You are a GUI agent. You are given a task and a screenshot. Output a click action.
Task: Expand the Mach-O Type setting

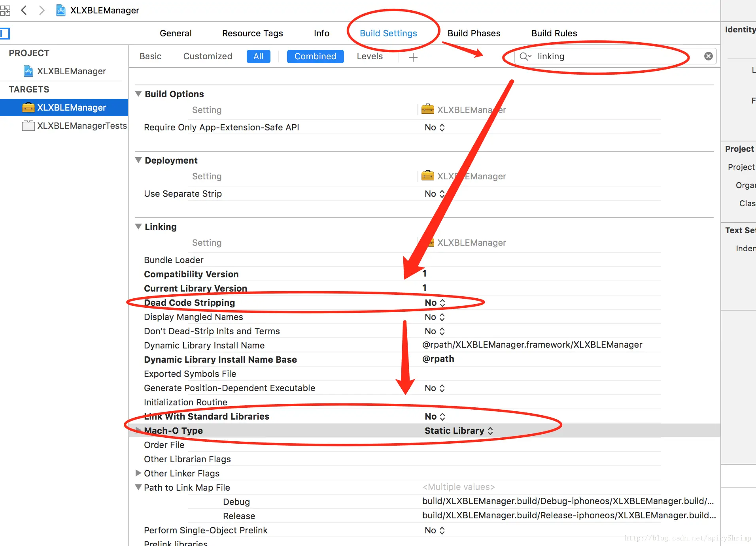pyautogui.click(x=138, y=430)
